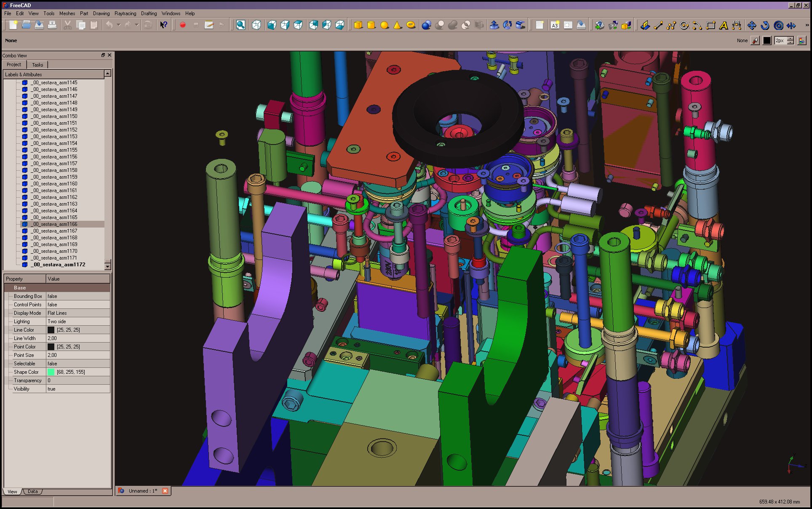The image size is (812, 509).
Task: Open the Lighting value Two side
Action: point(78,321)
